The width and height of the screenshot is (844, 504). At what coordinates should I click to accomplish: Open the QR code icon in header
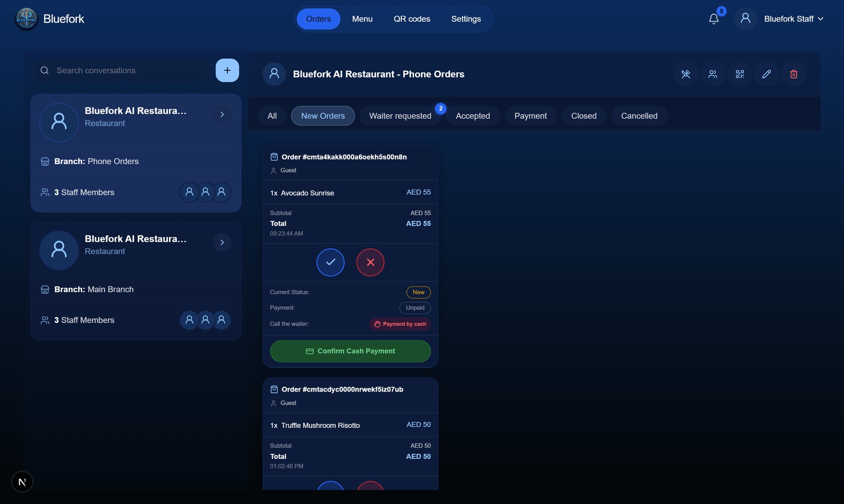click(740, 74)
